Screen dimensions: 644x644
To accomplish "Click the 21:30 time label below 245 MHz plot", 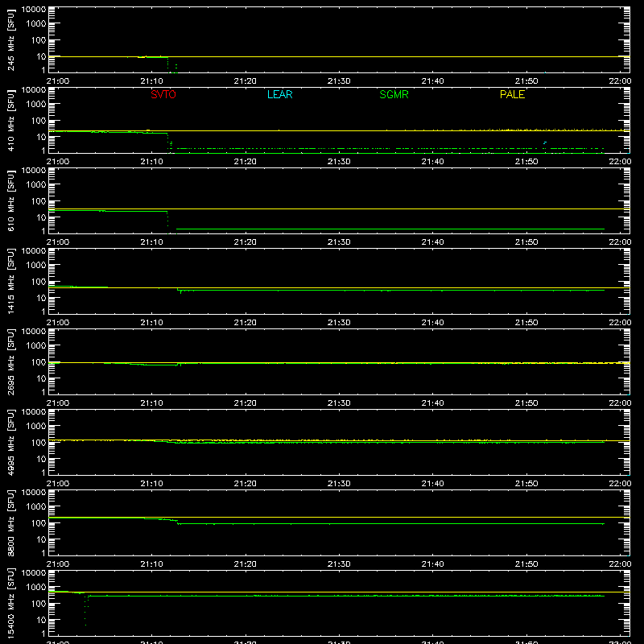I will 339,81.
